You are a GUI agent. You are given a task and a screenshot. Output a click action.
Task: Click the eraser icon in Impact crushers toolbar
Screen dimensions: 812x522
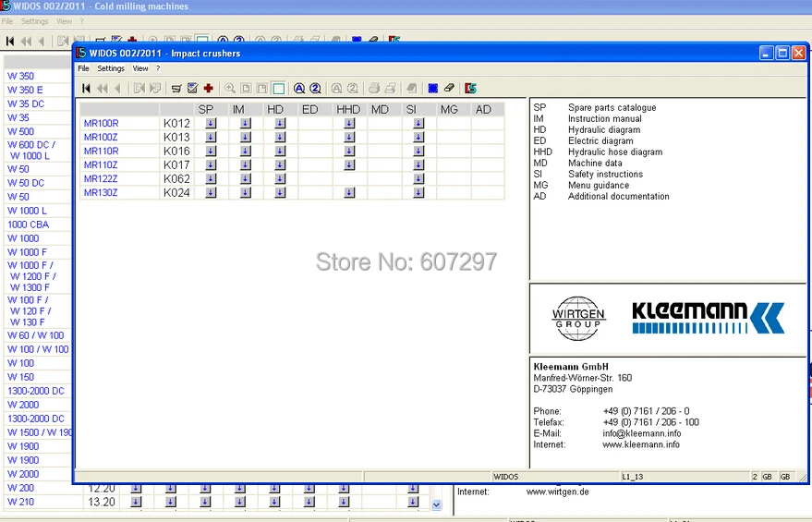[449, 88]
